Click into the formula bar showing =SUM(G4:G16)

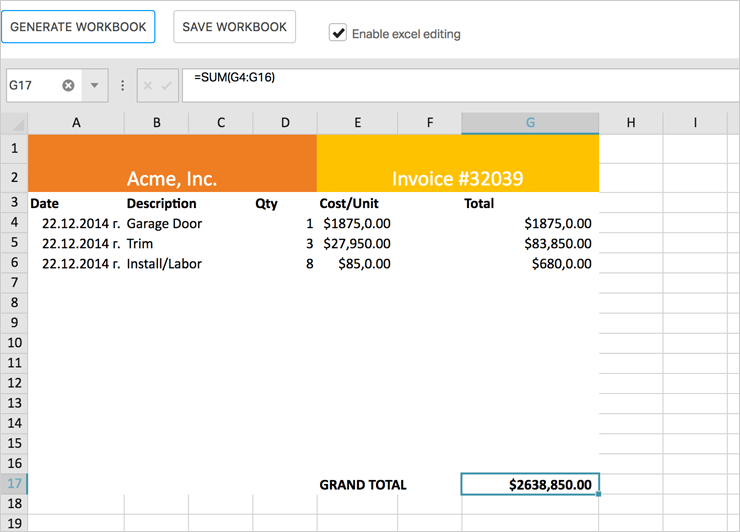coord(461,85)
